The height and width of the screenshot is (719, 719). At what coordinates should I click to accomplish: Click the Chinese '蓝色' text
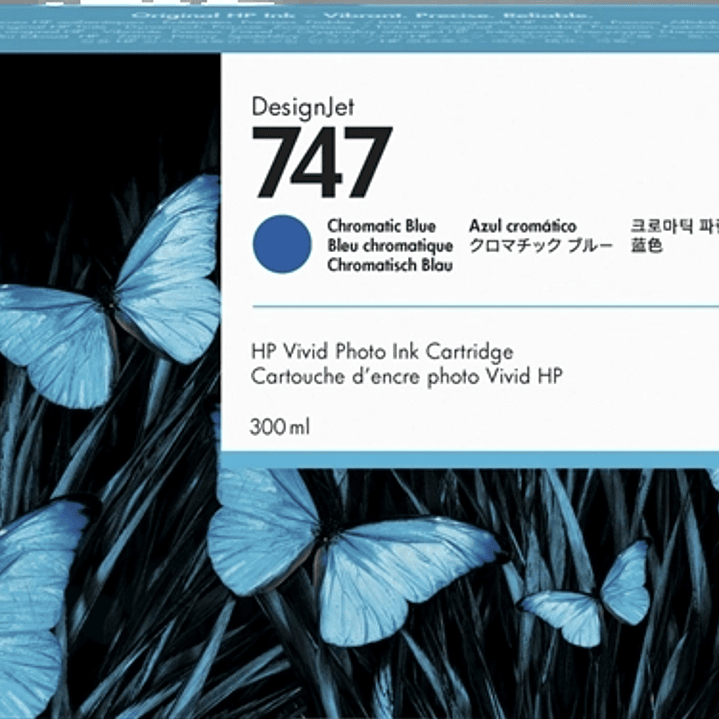click(646, 246)
